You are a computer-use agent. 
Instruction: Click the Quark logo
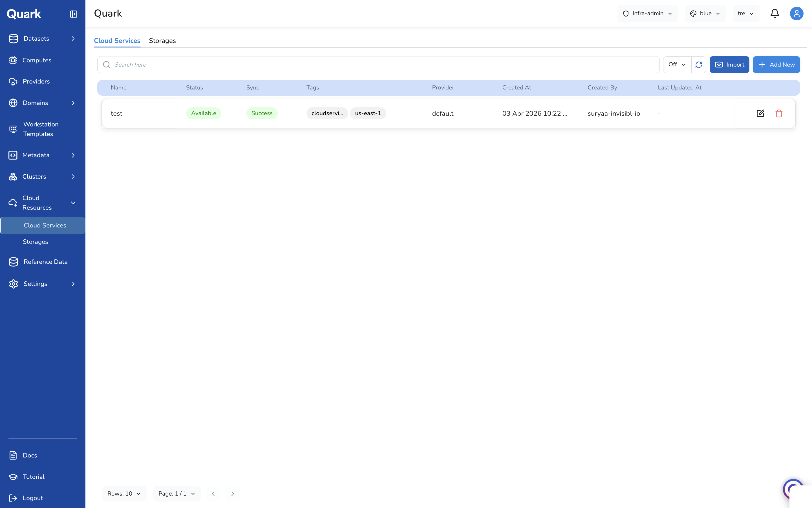pos(24,14)
